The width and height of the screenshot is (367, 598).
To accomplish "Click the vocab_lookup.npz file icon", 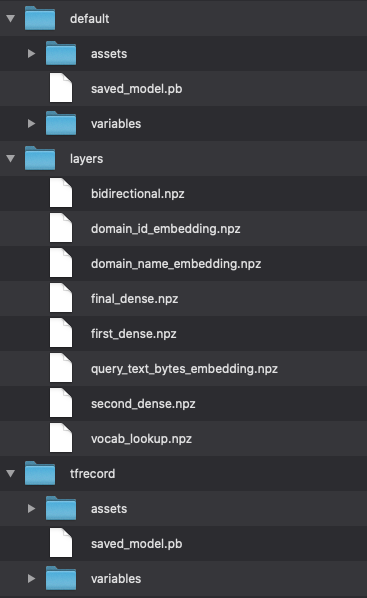I will tap(61, 438).
